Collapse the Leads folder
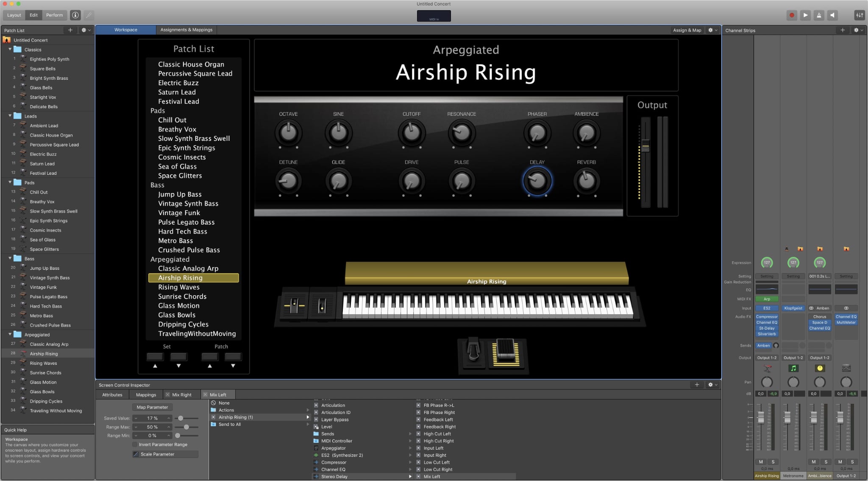The image size is (868, 481). pyautogui.click(x=10, y=116)
